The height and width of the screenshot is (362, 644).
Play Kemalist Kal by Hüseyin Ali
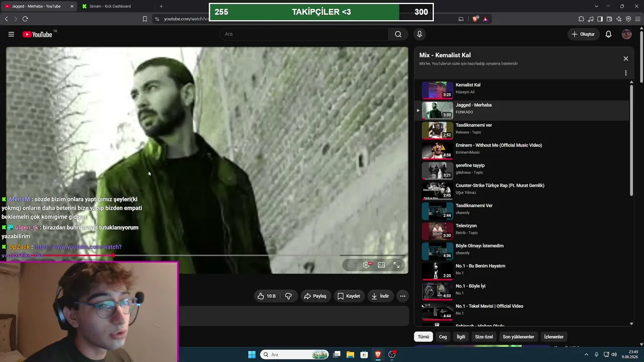coord(522,90)
